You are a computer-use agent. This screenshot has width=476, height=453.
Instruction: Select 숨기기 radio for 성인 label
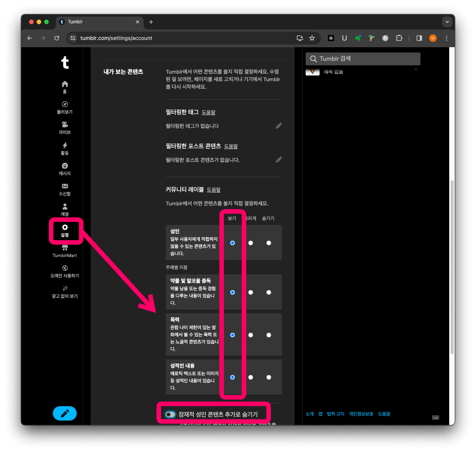[269, 243]
